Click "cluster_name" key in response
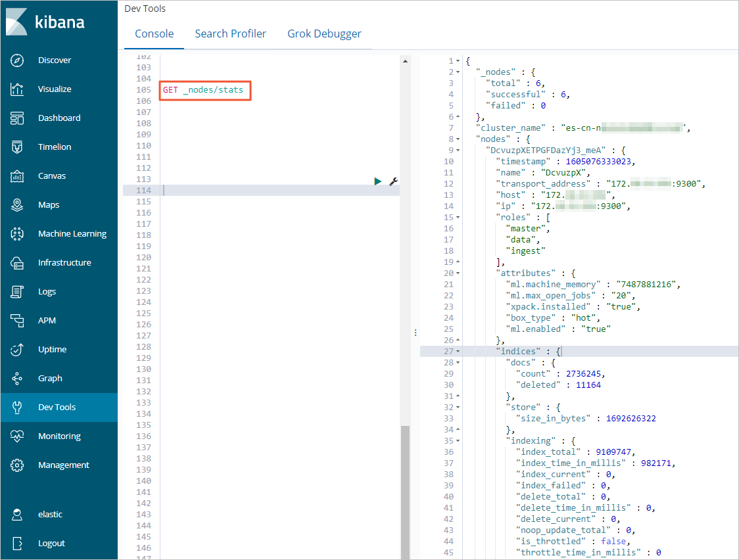 511,128
